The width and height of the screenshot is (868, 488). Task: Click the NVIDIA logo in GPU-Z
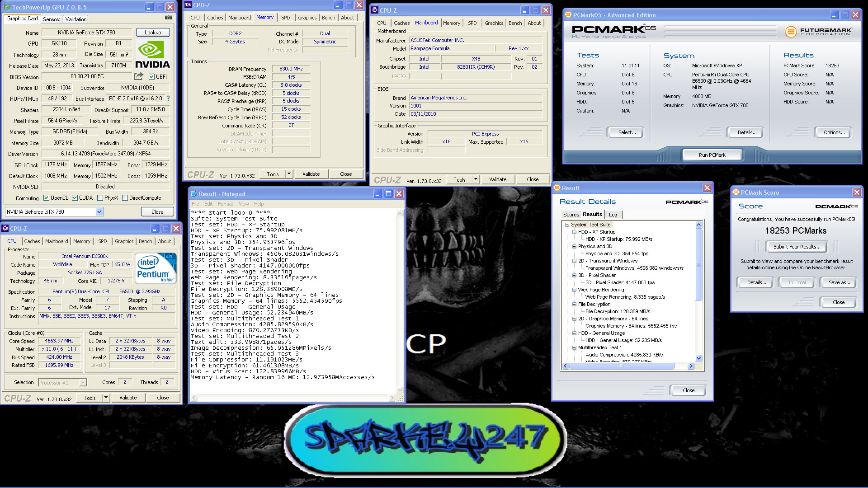(153, 55)
